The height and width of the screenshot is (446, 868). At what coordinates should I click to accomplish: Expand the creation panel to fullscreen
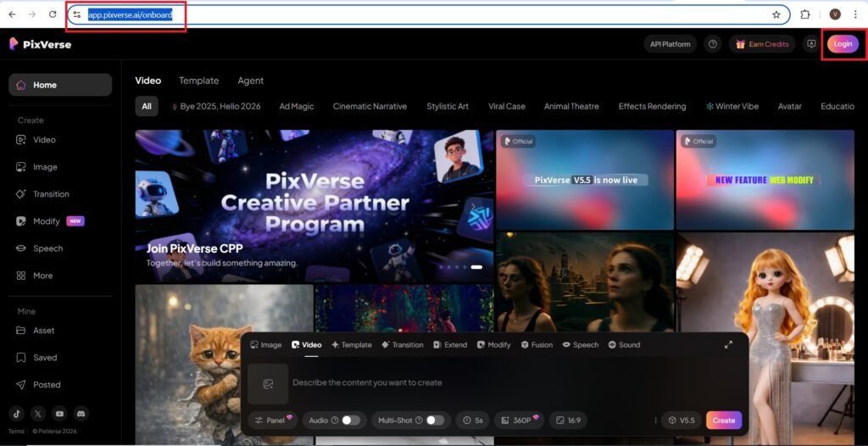(x=728, y=345)
